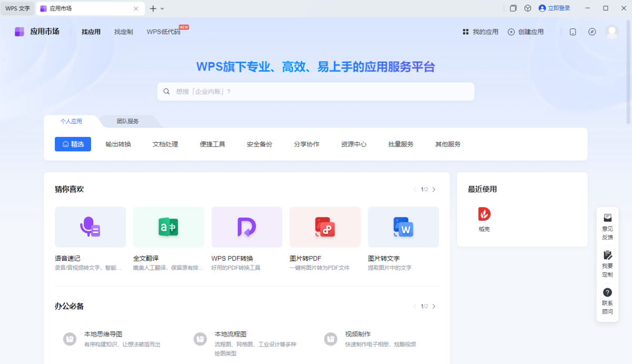Click the 立即登录 login button

[x=555, y=8]
